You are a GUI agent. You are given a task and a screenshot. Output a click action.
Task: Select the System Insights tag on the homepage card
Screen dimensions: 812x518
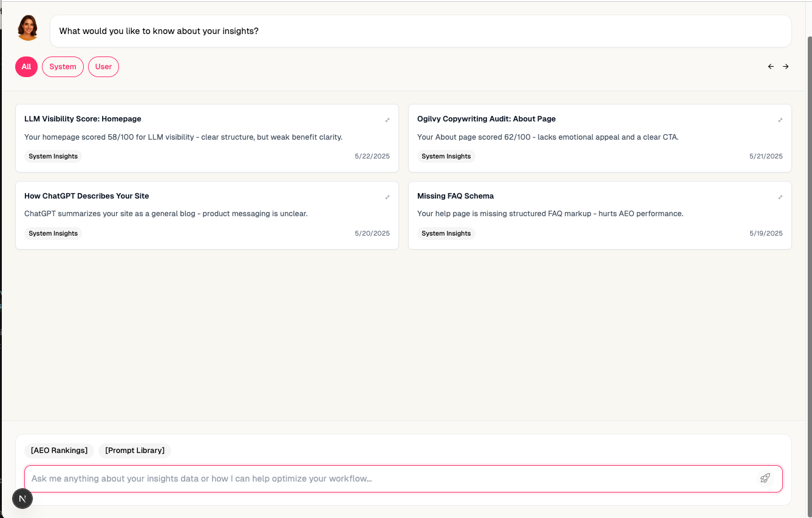click(x=53, y=156)
